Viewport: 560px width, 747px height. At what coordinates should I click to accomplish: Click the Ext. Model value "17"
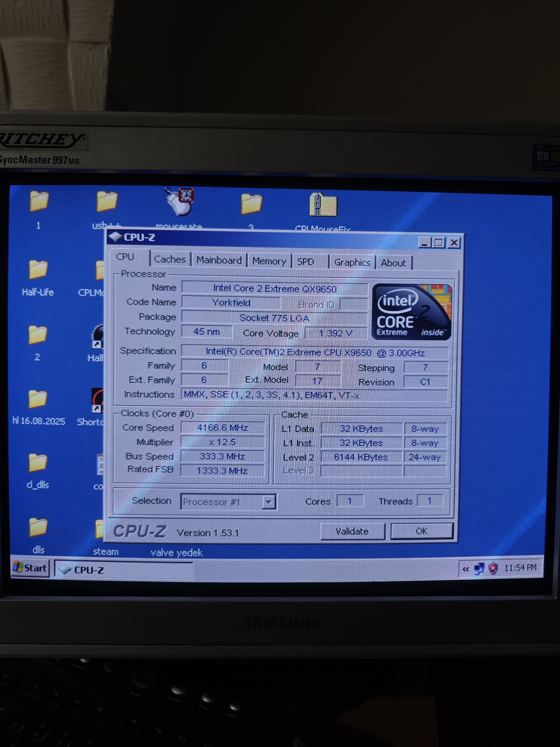[x=318, y=381]
